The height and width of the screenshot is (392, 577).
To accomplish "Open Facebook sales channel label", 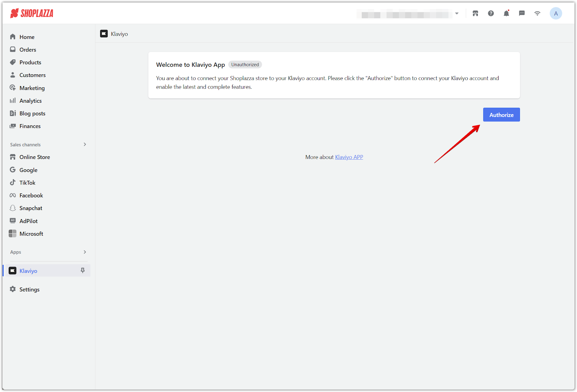I will point(31,195).
